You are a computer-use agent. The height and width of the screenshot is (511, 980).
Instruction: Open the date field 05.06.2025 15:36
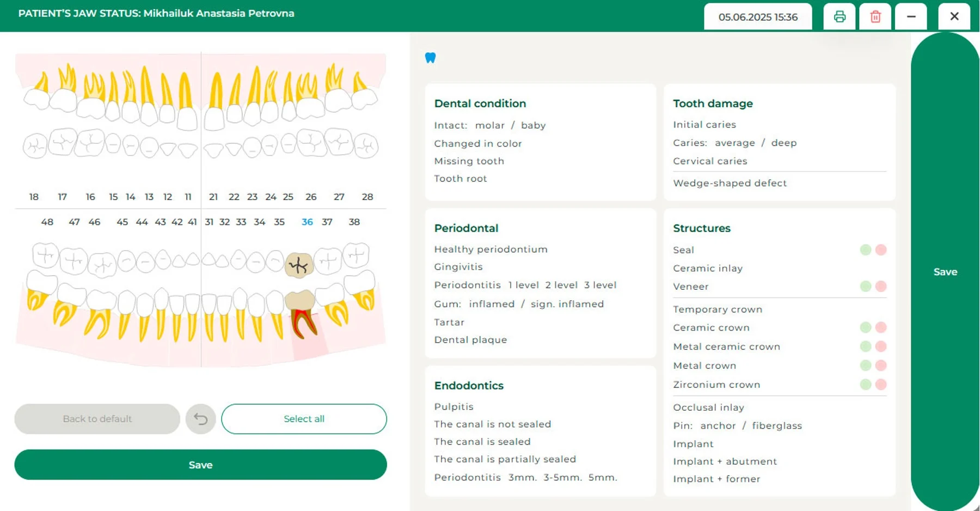(x=758, y=17)
